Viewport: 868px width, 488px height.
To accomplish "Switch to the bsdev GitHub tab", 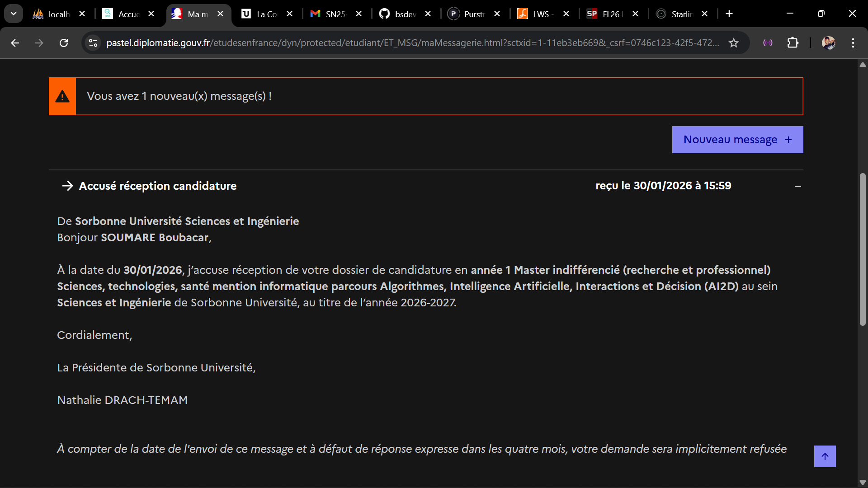I will (404, 14).
